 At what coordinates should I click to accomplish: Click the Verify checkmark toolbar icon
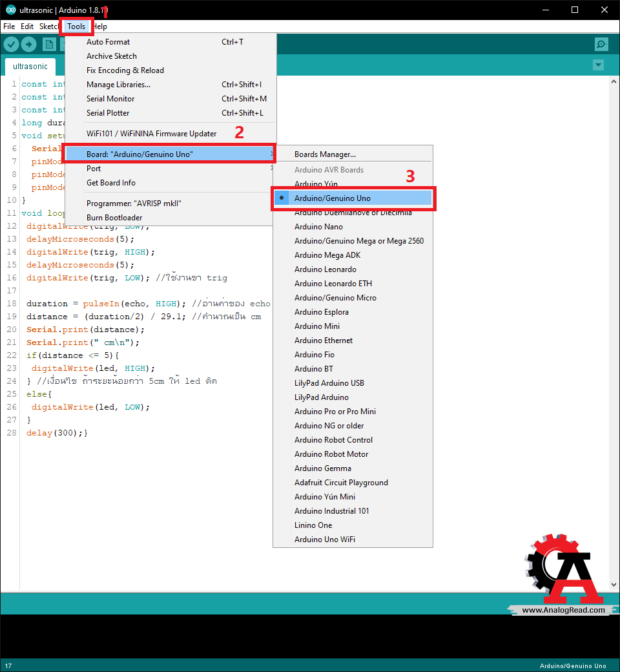coord(11,44)
